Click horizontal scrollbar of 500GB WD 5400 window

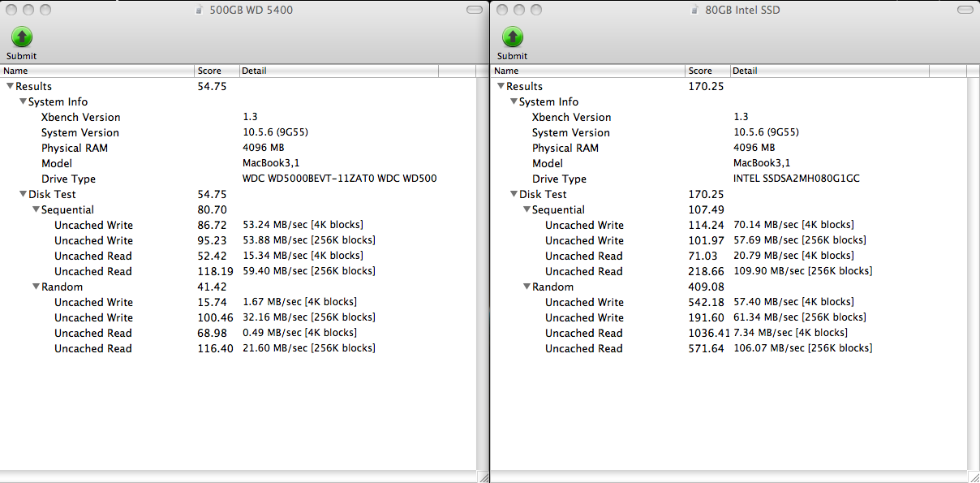tap(238, 477)
